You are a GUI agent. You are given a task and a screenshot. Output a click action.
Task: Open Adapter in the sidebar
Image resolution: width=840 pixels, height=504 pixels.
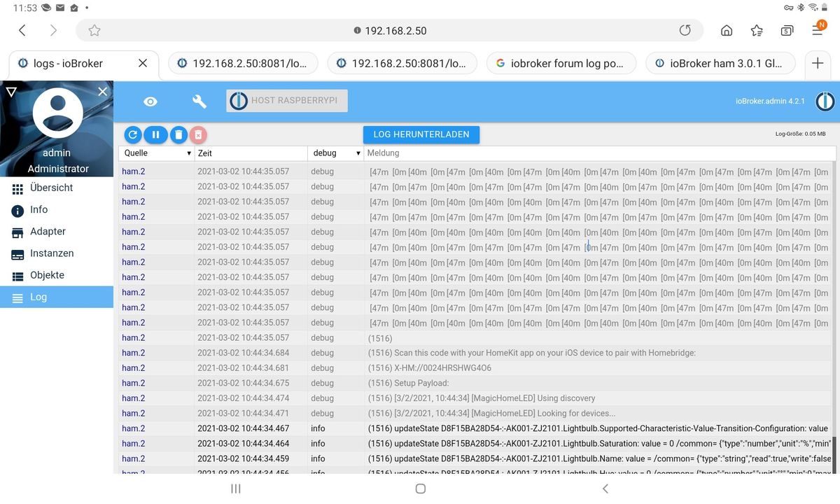[57, 231]
